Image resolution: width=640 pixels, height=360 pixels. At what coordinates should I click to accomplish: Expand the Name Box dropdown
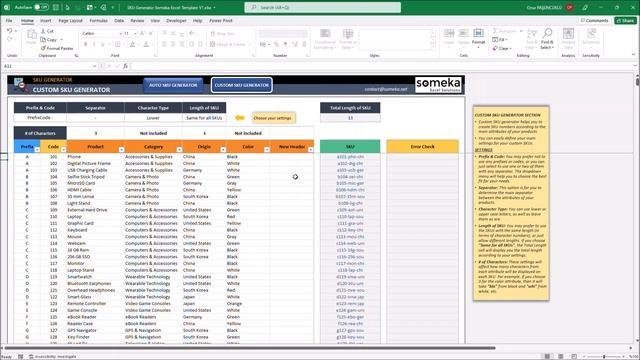click(94, 66)
